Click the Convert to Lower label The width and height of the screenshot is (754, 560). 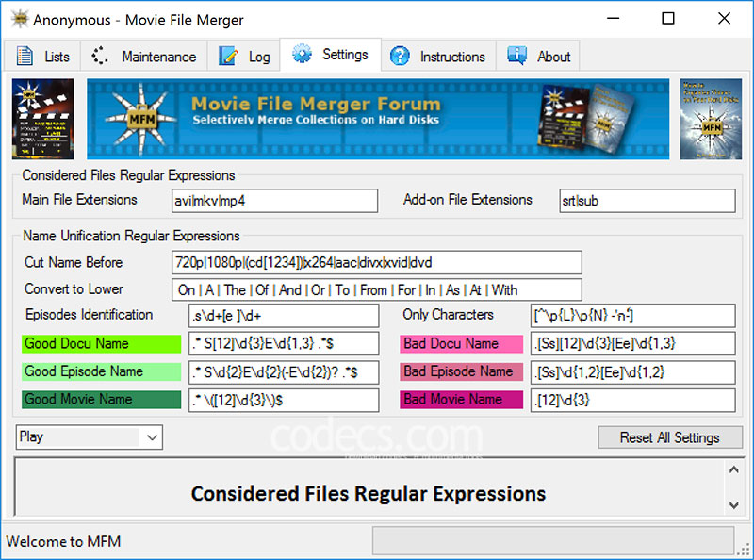pos(74,289)
